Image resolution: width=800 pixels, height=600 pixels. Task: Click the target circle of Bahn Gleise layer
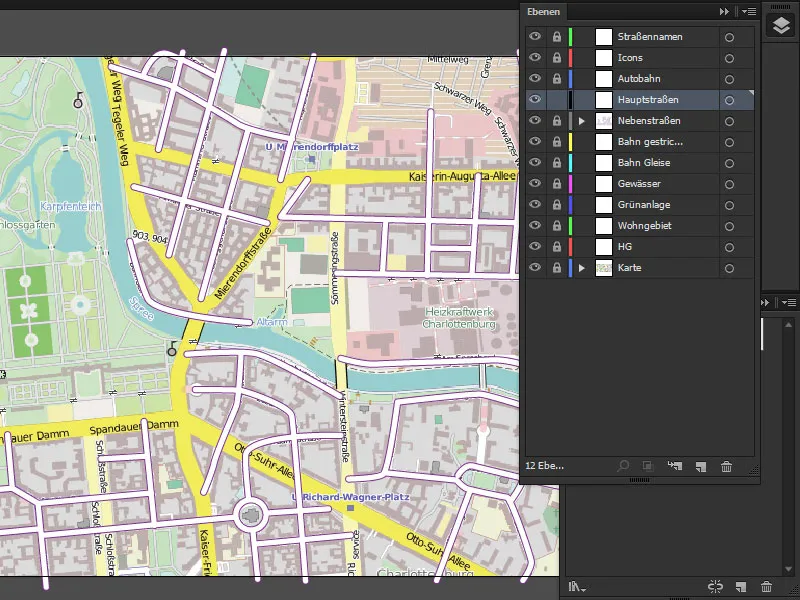point(730,163)
